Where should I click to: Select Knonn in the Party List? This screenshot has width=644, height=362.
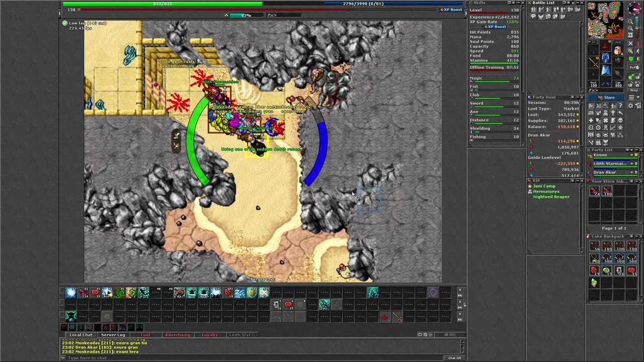pyautogui.click(x=612, y=157)
